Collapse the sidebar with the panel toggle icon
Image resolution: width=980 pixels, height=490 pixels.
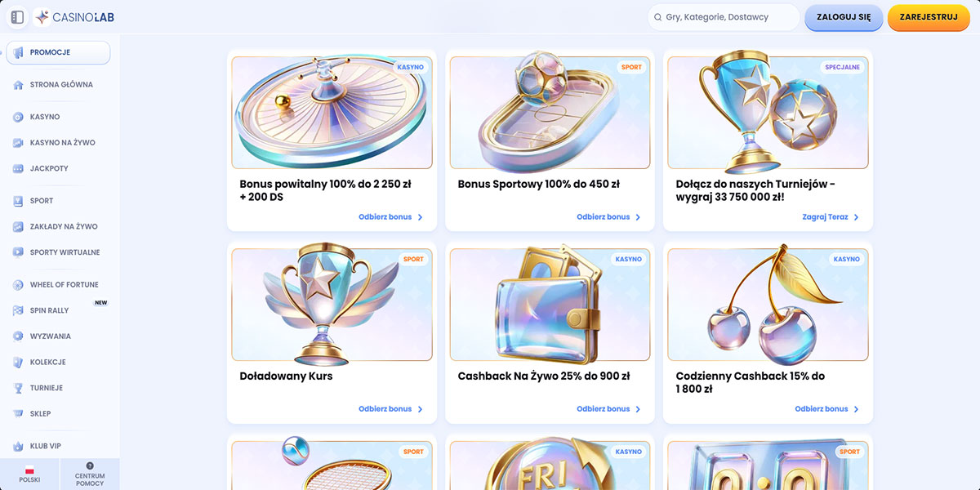(x=17, y=16)
